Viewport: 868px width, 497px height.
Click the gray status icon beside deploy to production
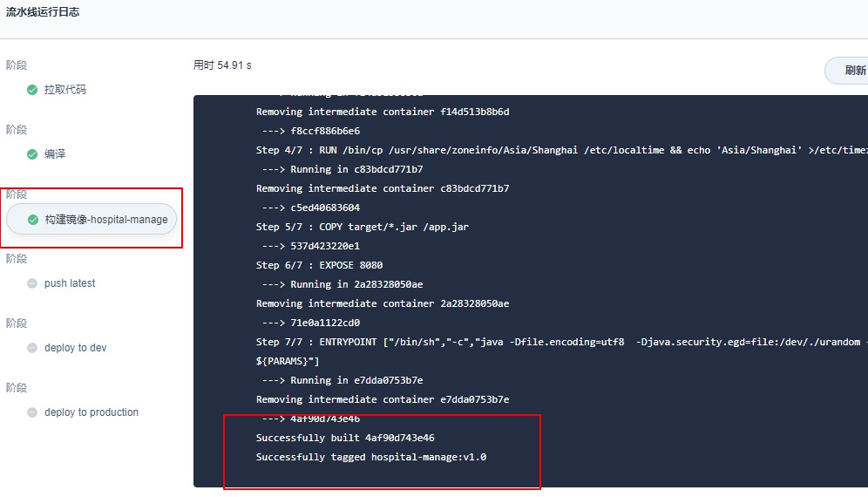pos(32,412)
